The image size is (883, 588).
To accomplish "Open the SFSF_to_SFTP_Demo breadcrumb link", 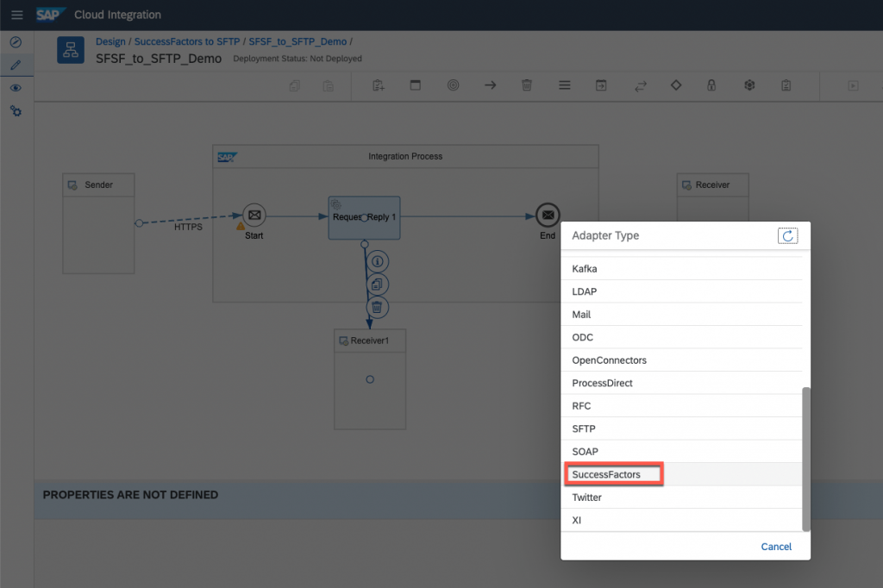I will [x=297, y=41].
